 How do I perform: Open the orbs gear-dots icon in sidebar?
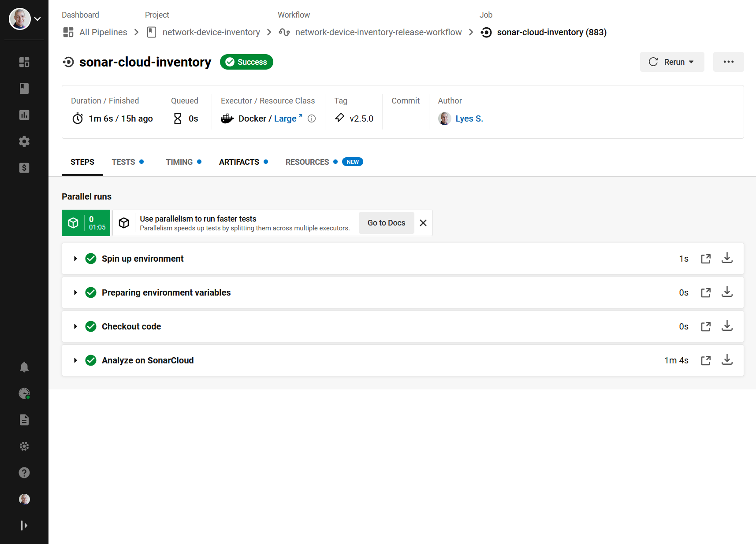pos(24,446)
